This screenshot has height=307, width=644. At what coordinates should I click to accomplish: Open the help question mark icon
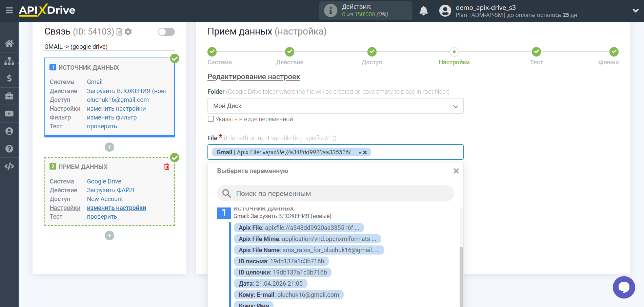(9, 149)
